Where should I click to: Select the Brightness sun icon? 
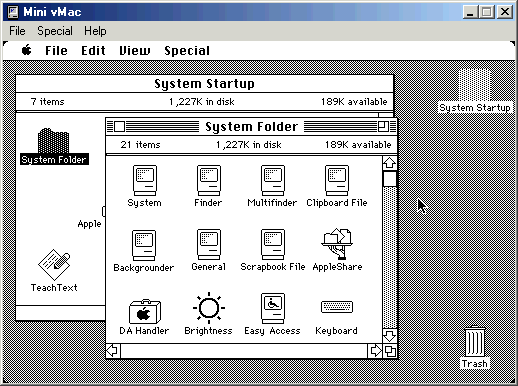click(209, 308)
